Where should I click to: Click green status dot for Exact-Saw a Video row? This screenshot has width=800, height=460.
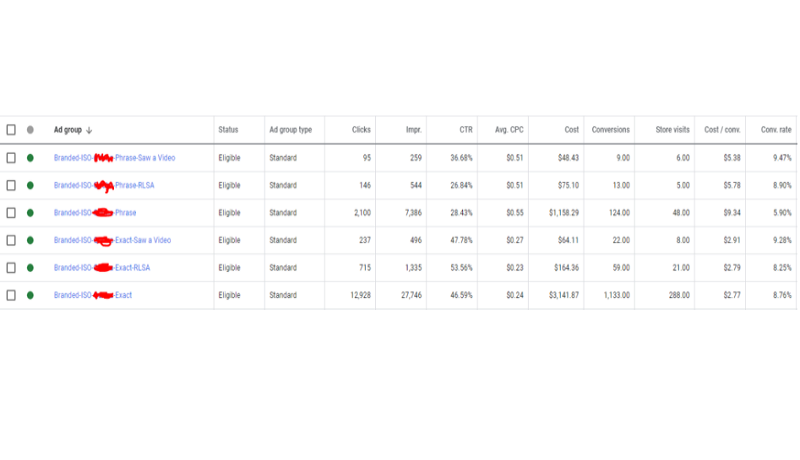[x=30, y=240]
